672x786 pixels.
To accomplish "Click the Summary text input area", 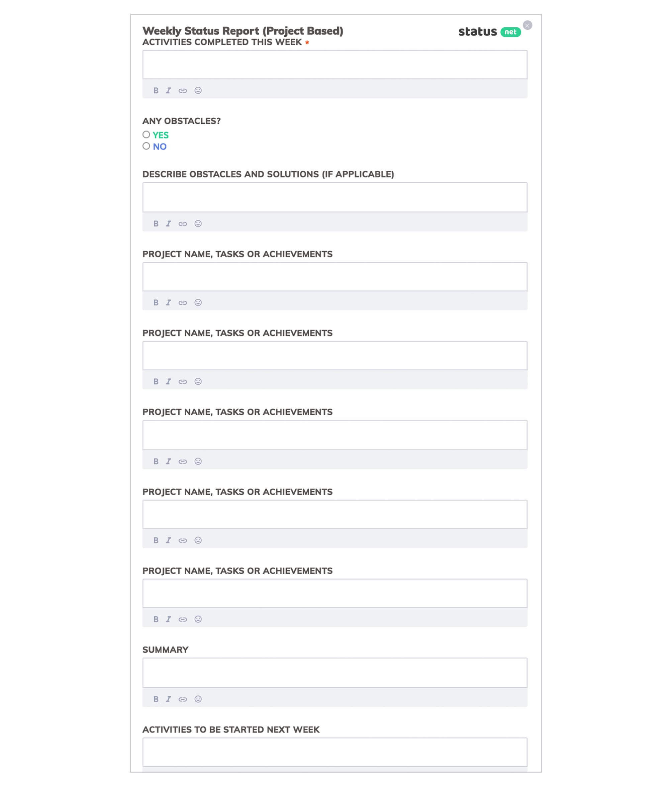I will pos(335,672).
